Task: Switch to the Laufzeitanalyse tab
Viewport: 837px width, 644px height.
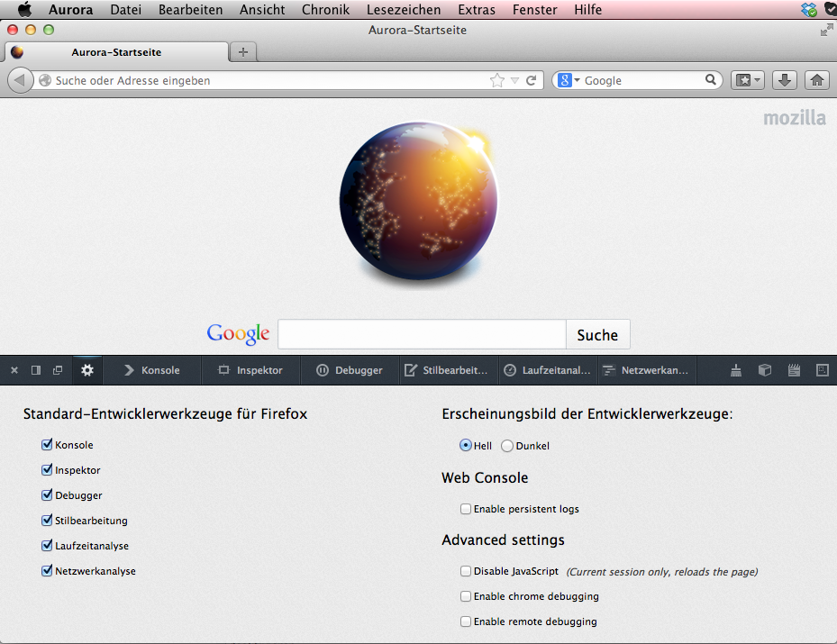Action: [548, 370]
